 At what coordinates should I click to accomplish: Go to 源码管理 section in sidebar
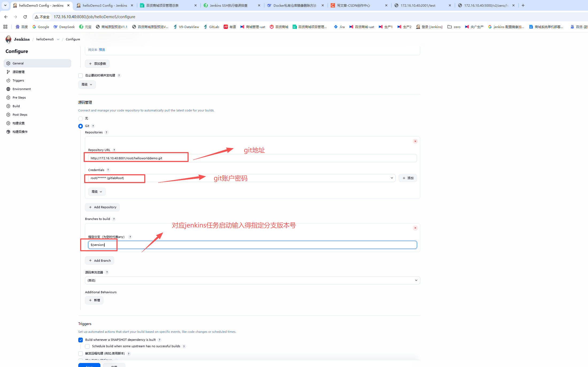tap(37, 72)
